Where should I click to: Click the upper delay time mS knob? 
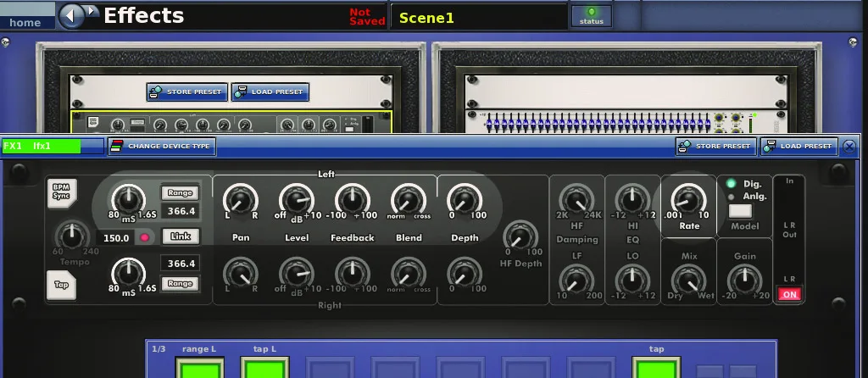(129, 200)
